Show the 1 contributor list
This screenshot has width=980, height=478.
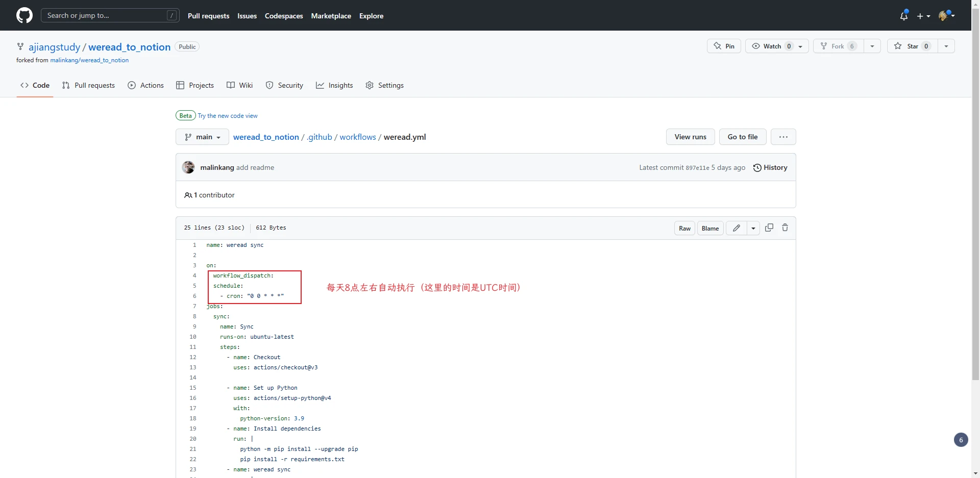[209, 195]
